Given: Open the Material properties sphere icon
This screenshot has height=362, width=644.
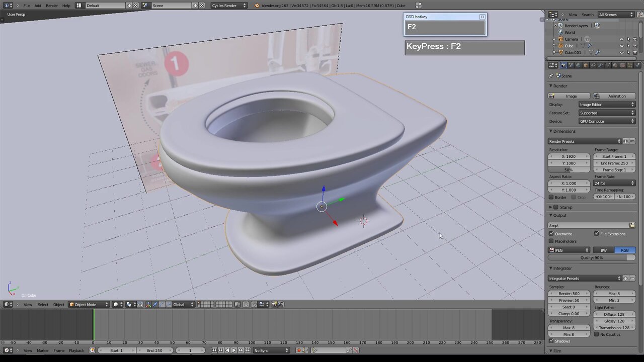Looking at the screenshot, I should pyautogui.click(x=615, y=65).
